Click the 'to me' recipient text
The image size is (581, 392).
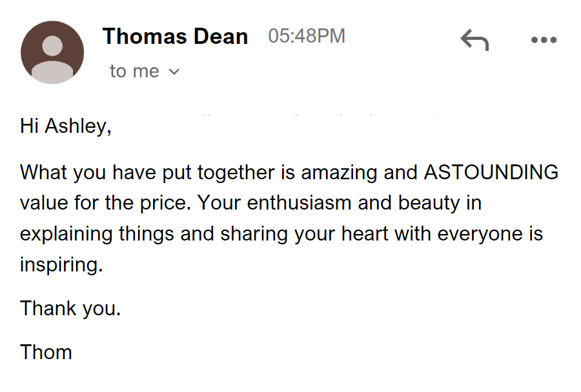click(x=134, y=72)
